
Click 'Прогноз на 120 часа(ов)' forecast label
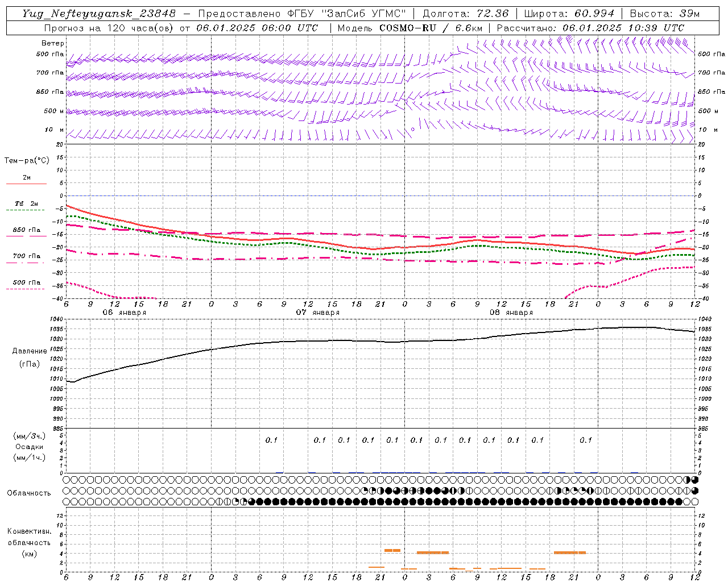click(x=109, y=28)
